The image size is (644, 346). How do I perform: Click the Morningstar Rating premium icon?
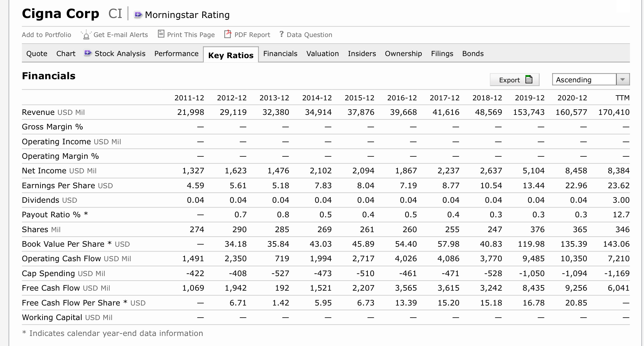pyautogui.click(x=138, y=15)
